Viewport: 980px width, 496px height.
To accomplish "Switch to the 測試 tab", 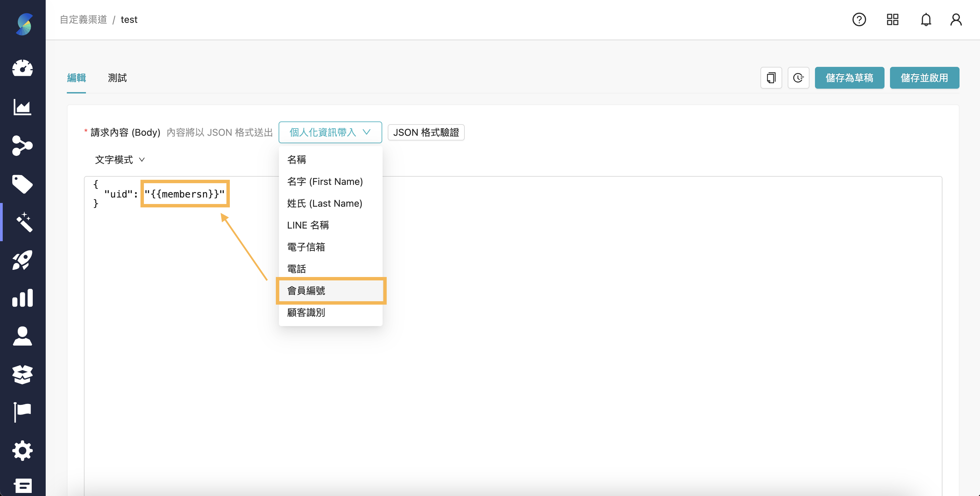I will coord(117,78).
